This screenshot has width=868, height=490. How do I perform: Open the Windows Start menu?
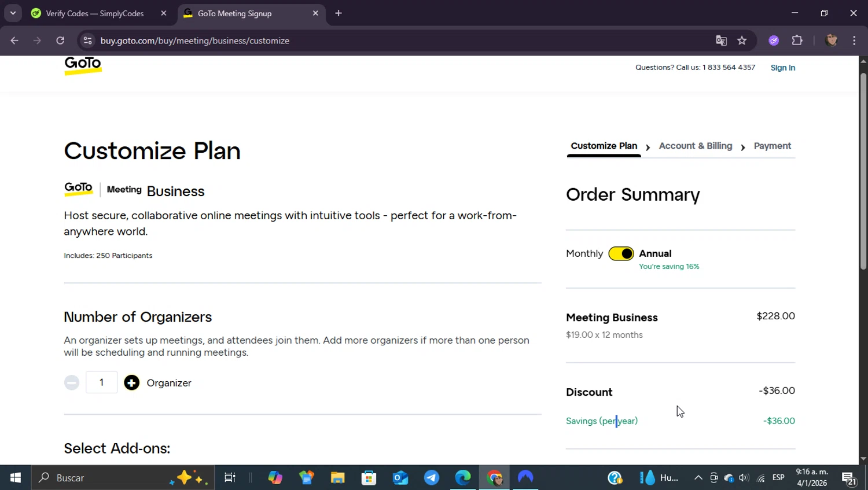pyautogui.click(x=16, y=478)
